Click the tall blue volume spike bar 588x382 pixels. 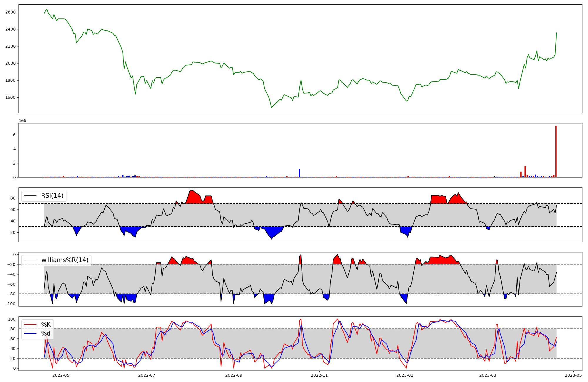pos(299,173)
